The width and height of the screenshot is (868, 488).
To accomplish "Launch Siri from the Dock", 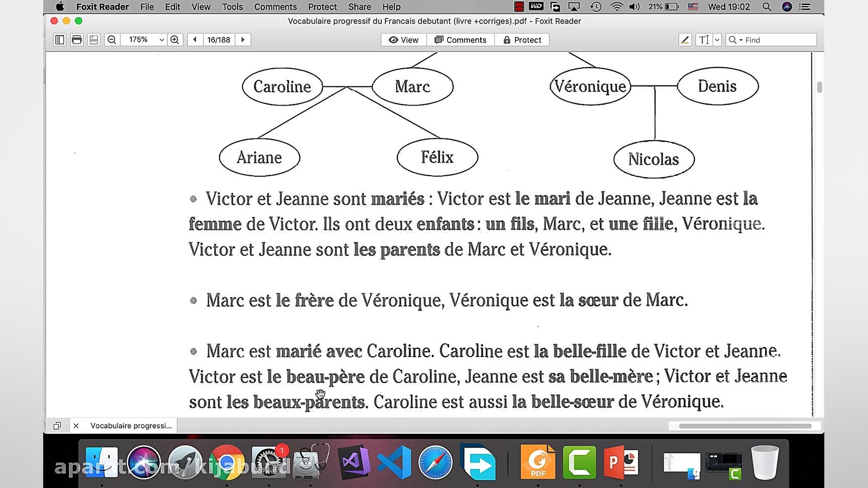I will point(144,462).
